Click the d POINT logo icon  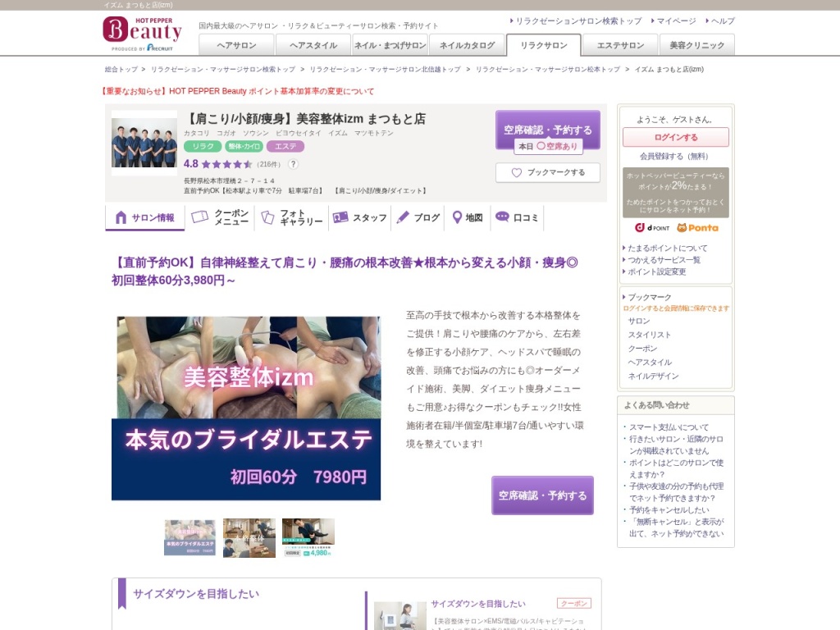coord(652,227)
